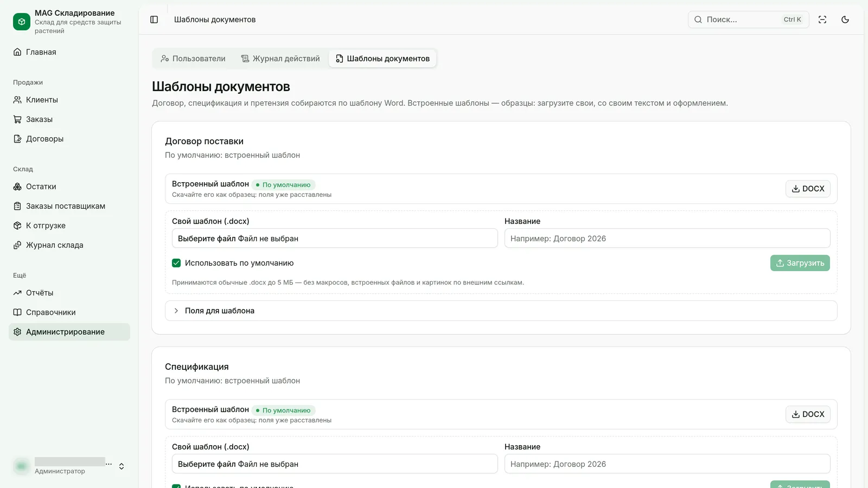The image size is (868, 488).
Task: Click the Заказы cart icon
Action: point(17,119)
